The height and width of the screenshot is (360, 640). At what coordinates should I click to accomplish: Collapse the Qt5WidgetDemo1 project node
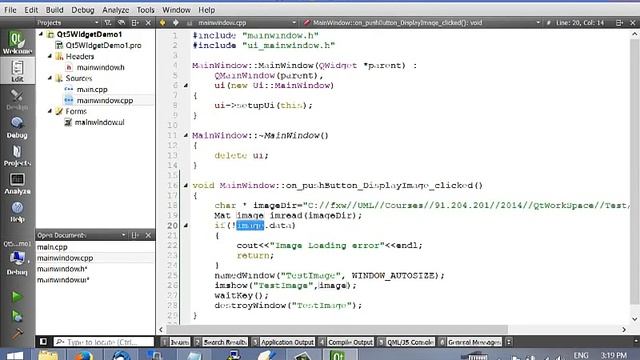click(x=41, y=34)
